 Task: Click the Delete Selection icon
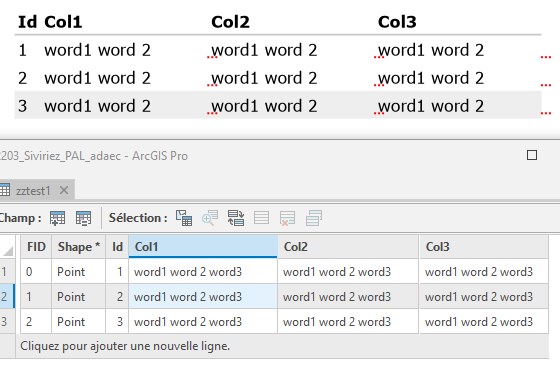coord(288,218)
